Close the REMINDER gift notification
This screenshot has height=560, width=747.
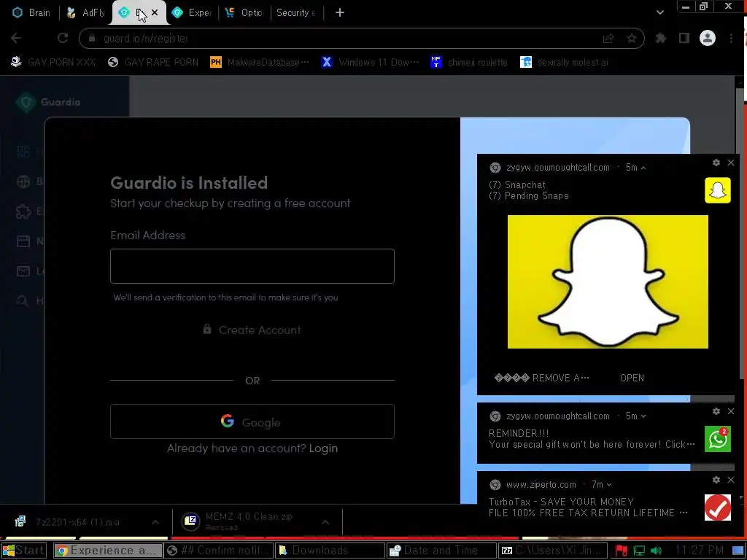click(x=731, y=411)
